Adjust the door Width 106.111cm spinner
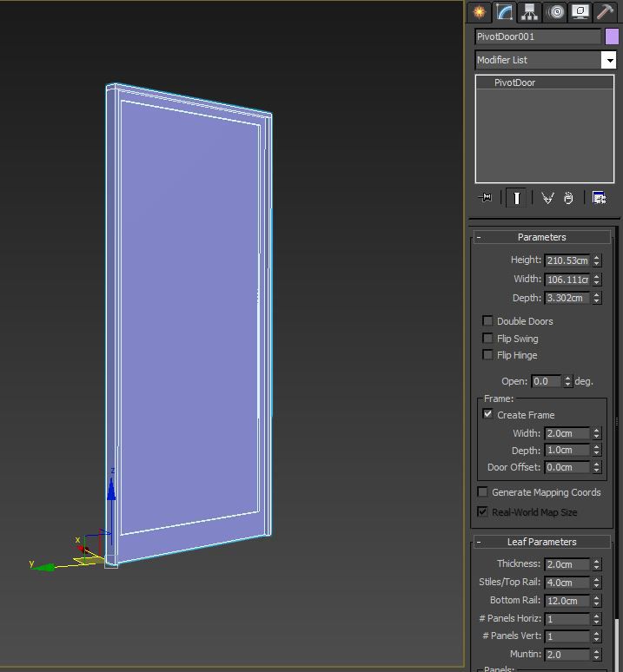623x672 pixels. (596, 280)
